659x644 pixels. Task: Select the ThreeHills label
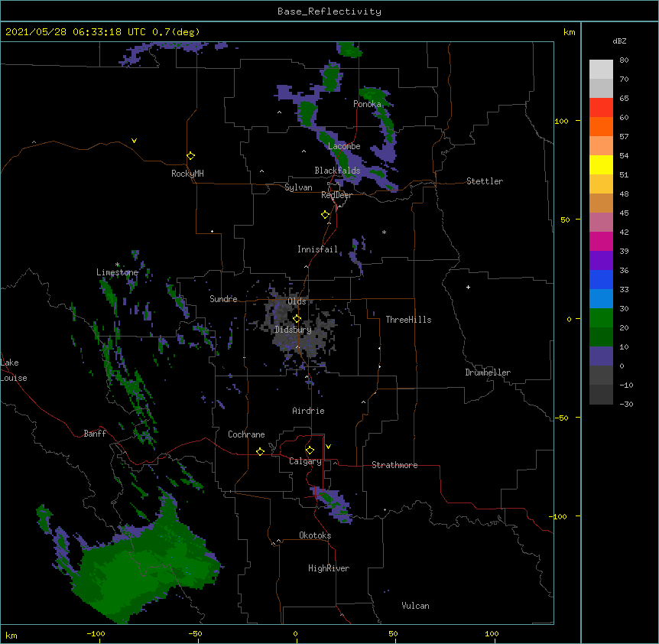click(408, 320)
